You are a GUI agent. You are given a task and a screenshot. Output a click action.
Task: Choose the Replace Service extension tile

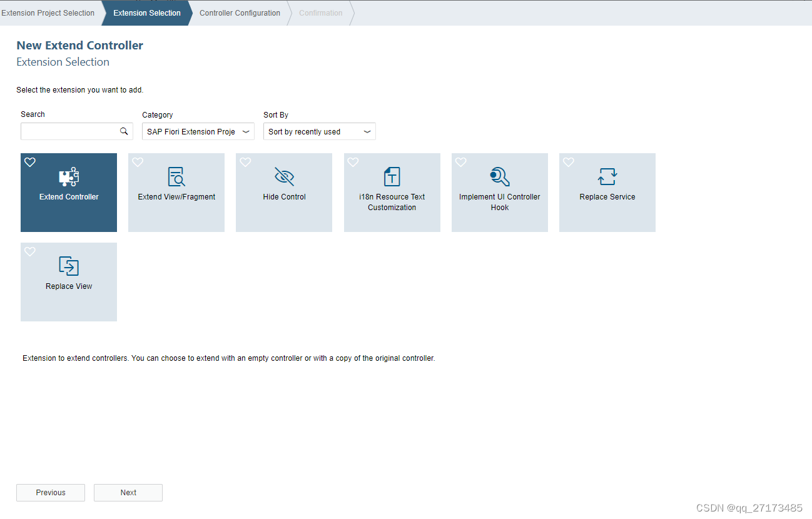[607, 193]
